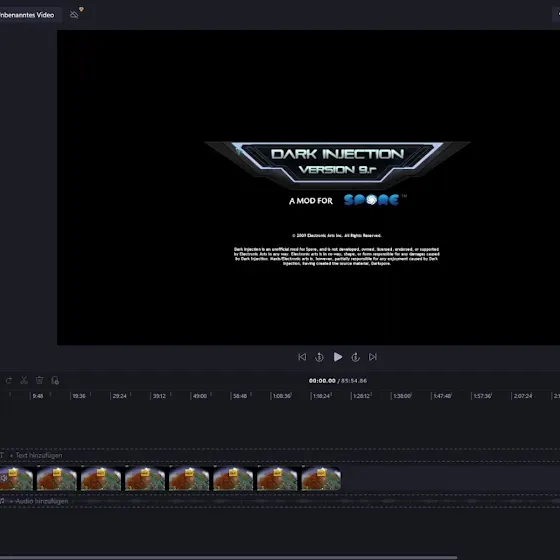The height and width of the screenshot is (560, 560).
Task: Move playhead to 58:48 ruler mark
Action: pyautogui.click(x=240, y=396)
